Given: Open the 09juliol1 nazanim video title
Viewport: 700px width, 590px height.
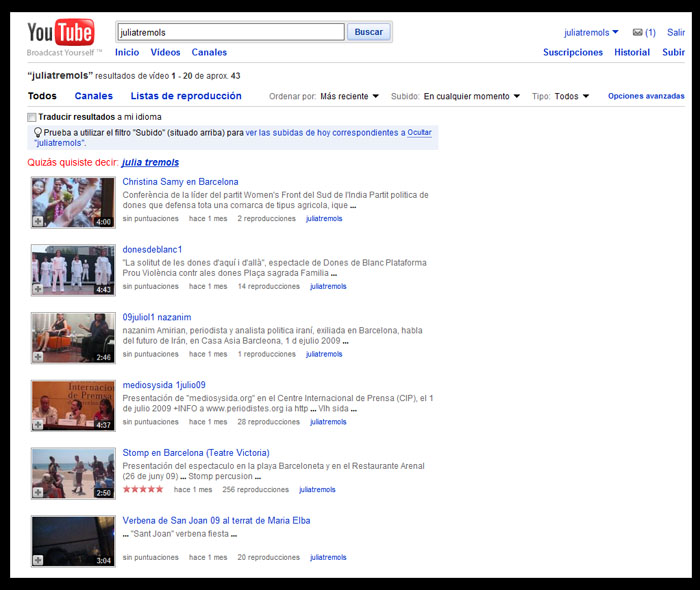Looking at the screenshot, I should coord(157,317).
